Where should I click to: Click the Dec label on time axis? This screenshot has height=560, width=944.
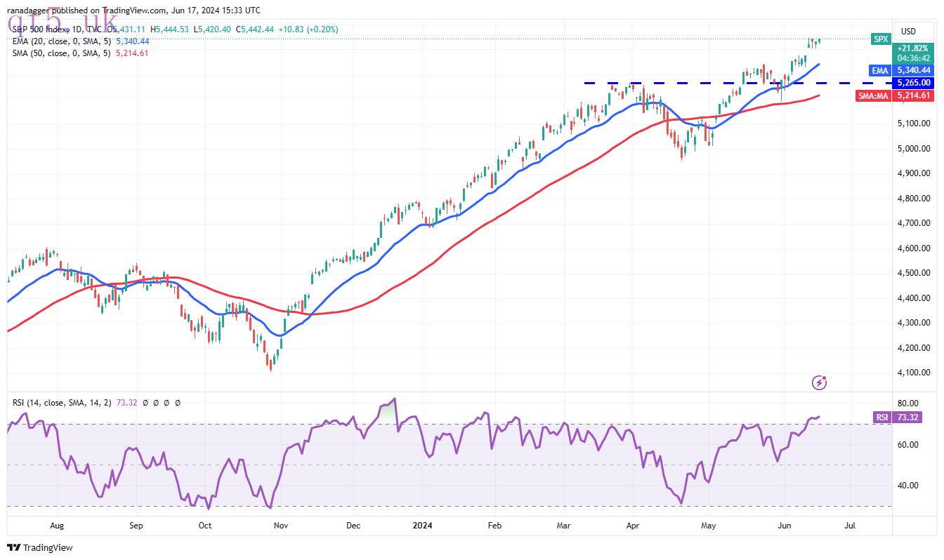353,525
